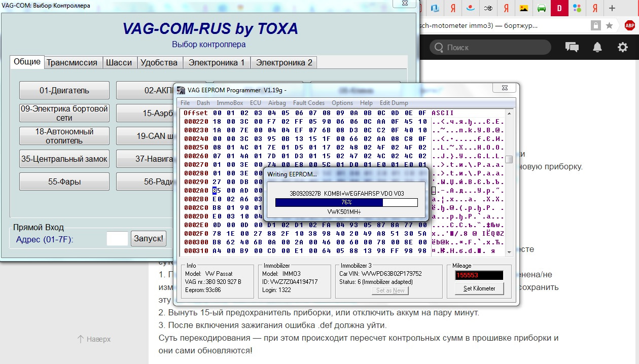The height and width of the screenshot is (364, 639).
Task: Click the Запуск! button
Action: pyautogui.click(x=149, y=239)
